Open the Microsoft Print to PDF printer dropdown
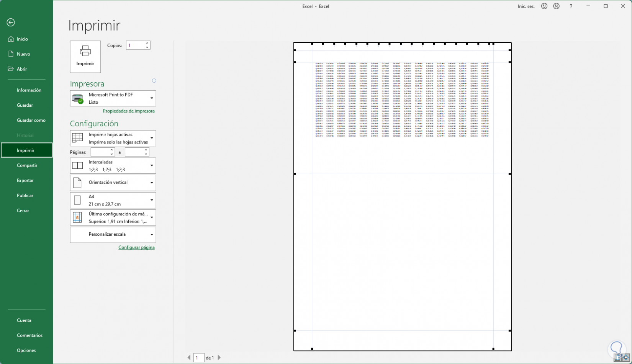 pyautogui.click(x=113, y=98)
